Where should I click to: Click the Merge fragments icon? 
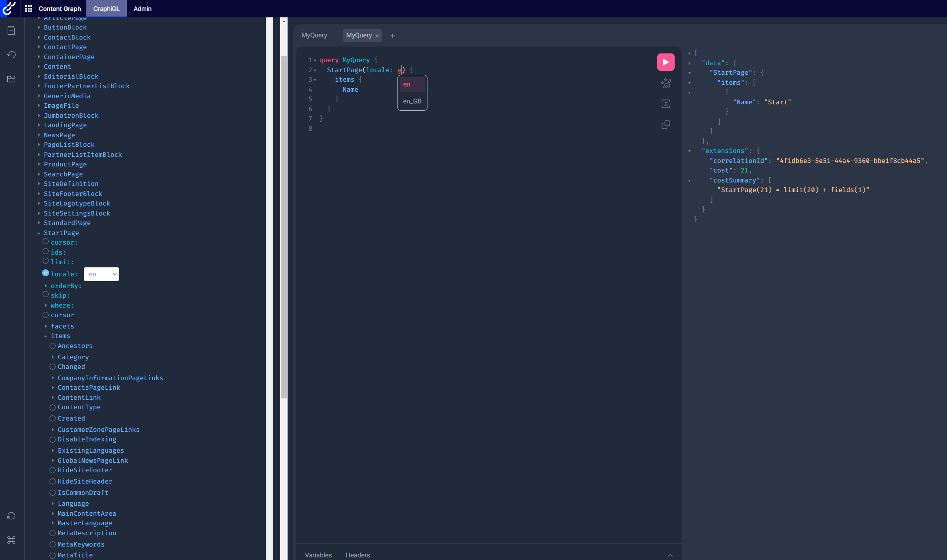(x=666, y=104)
